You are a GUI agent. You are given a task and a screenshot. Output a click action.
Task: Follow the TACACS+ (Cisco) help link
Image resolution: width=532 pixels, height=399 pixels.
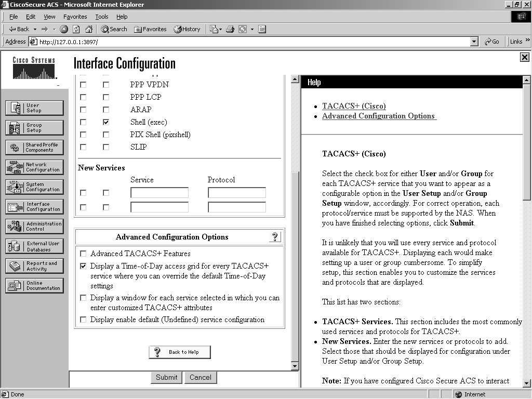(354, 106)
